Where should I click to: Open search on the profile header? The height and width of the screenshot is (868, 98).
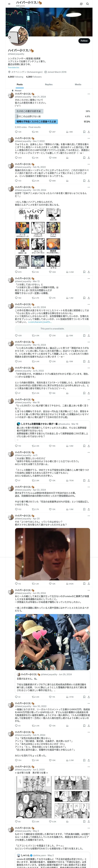(88, 4)
